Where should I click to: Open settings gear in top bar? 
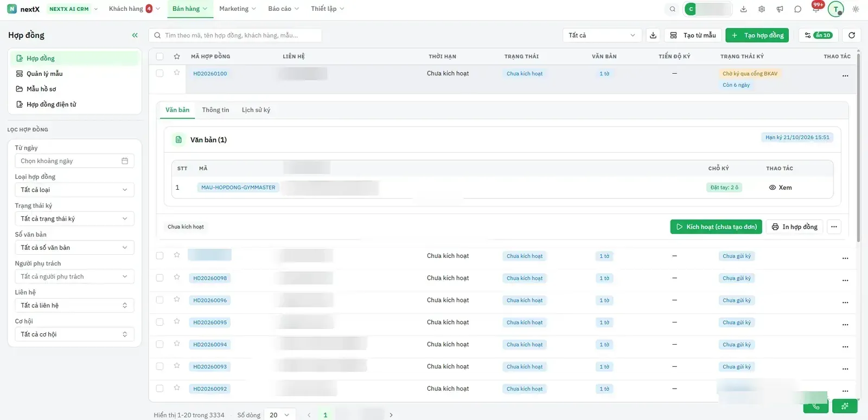click(x=762, y=9)
